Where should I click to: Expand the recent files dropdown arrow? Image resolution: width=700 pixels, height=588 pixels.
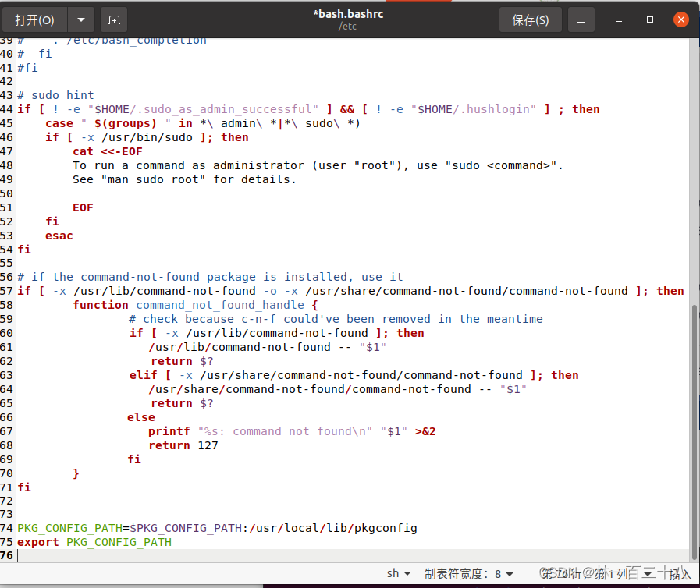click(81, 19)
